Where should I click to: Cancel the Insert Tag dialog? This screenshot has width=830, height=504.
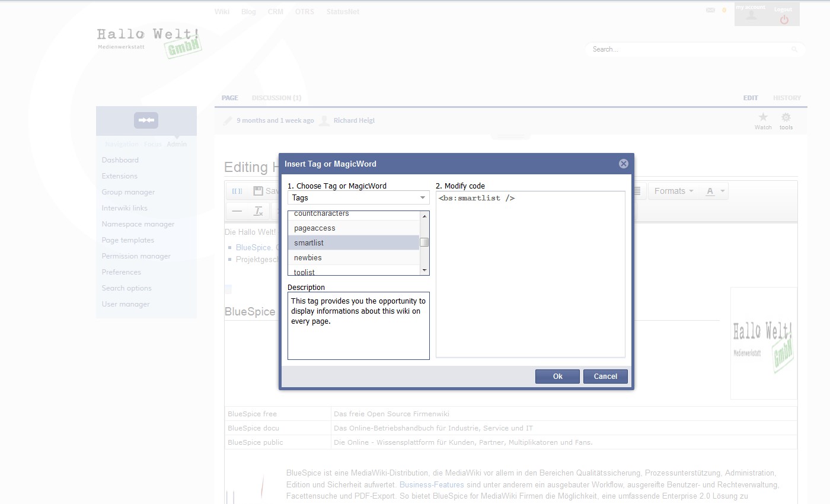(605, 376)
